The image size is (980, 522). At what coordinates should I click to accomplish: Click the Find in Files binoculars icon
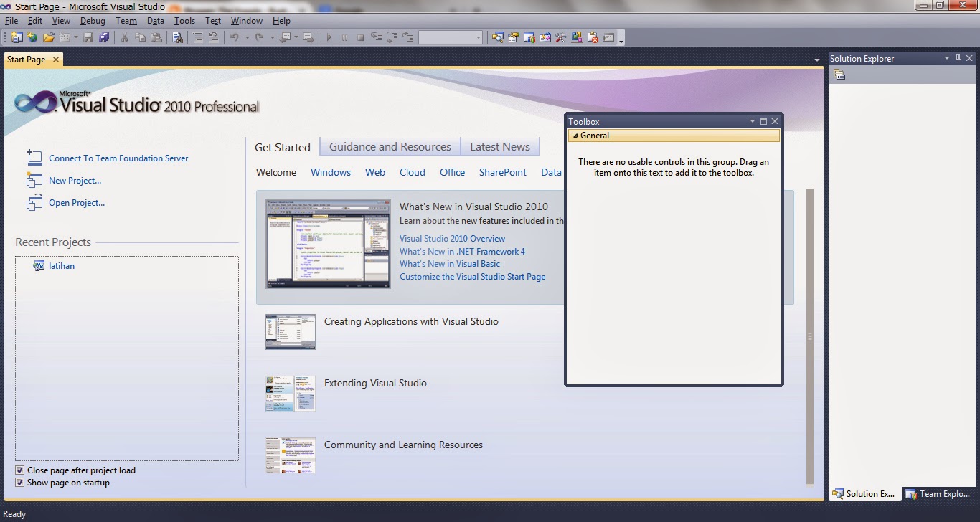177,37
